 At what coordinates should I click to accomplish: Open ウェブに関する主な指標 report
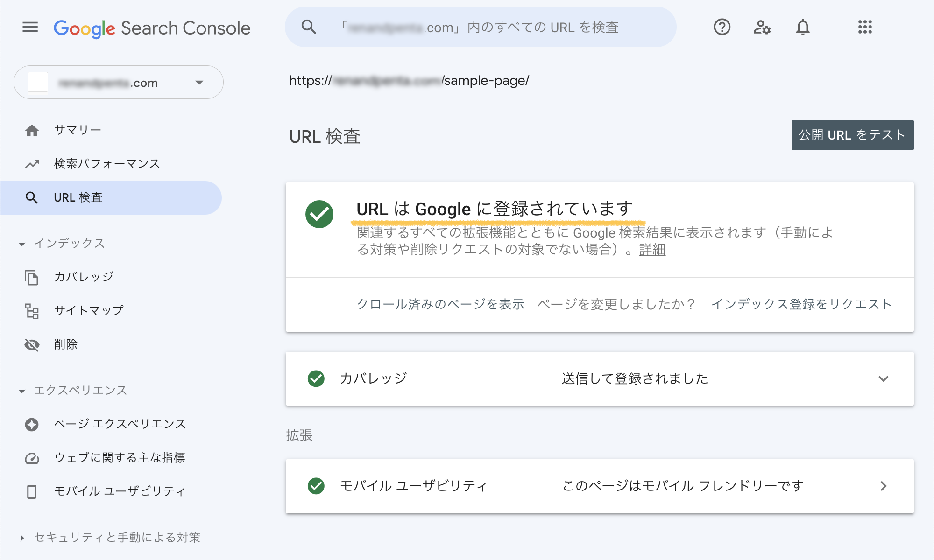tap(120, 457)
